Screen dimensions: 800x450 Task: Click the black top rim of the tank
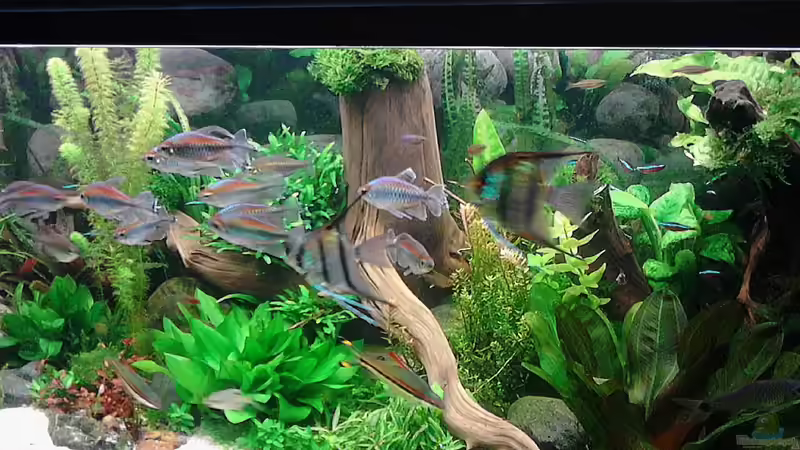400,22
